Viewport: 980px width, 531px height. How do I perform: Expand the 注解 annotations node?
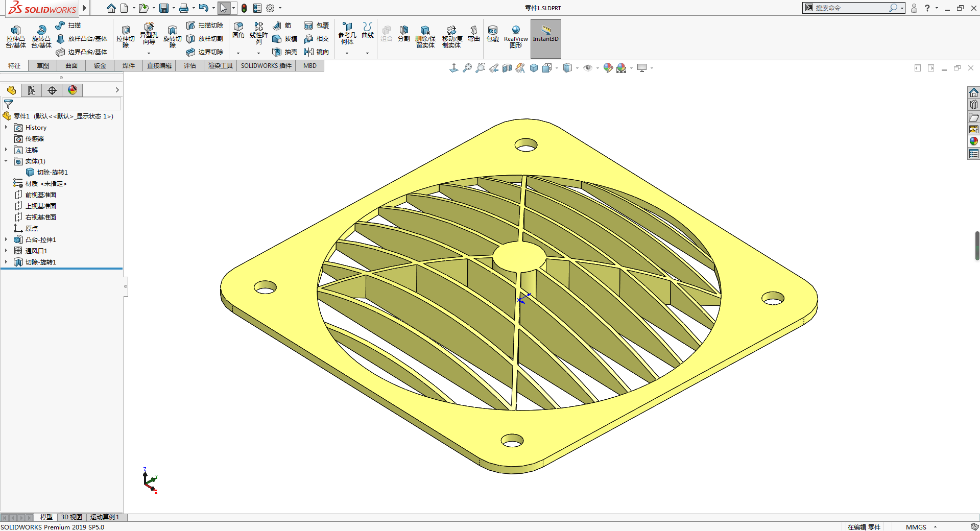pos(6,150)
